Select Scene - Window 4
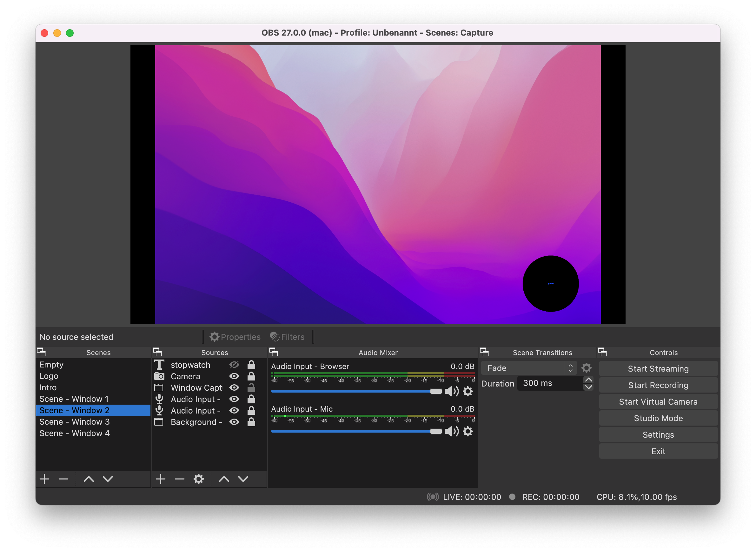The width and height of the screenshot is (756, 552). (x=93, y=433)
